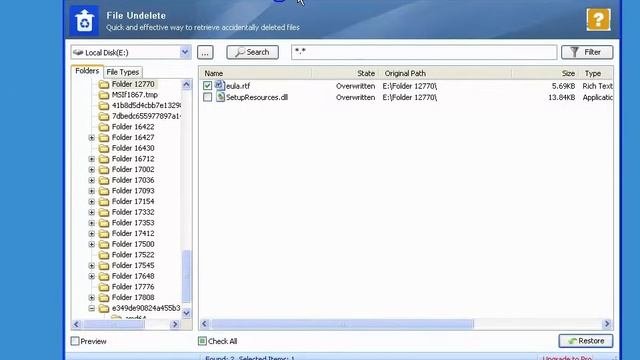
Task: Click the Folder 17648 folder icon
Action: [104, 276]
